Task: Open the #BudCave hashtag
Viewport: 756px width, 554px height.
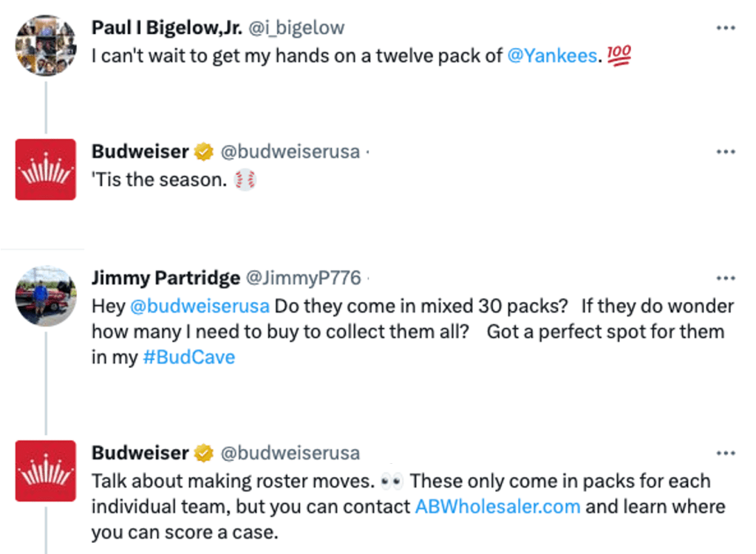Action: coord(188,358)
